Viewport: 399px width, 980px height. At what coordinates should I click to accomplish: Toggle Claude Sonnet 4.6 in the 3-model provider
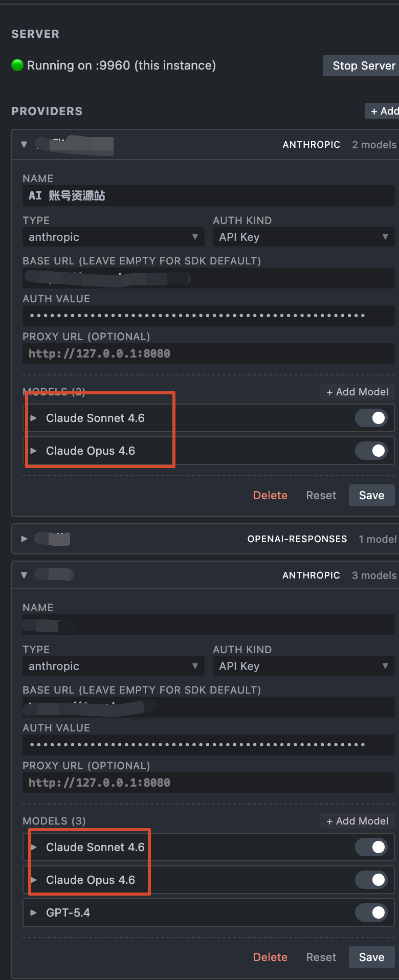[x=371, y=847]
